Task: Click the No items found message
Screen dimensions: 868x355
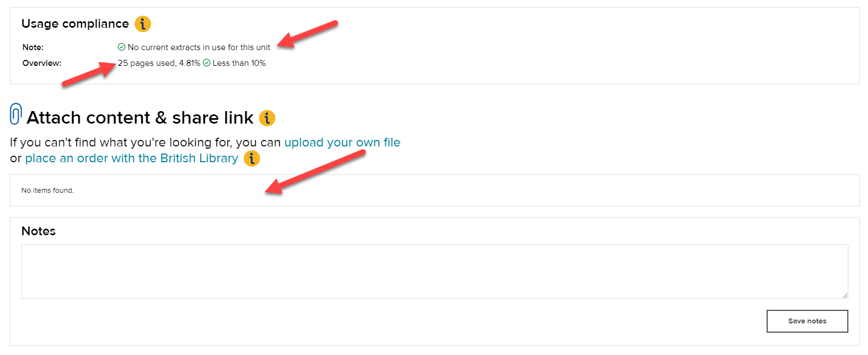Action: point(47,191)
